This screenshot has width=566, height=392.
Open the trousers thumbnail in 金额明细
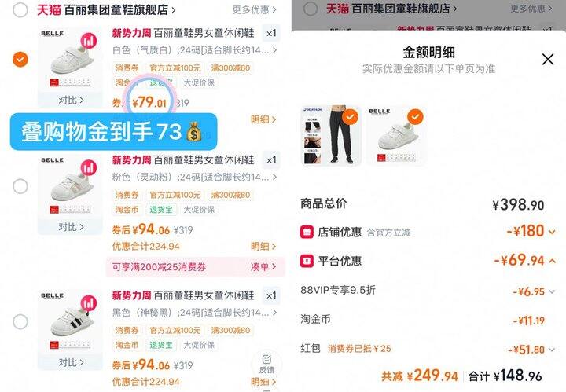[x=331, y=136]
